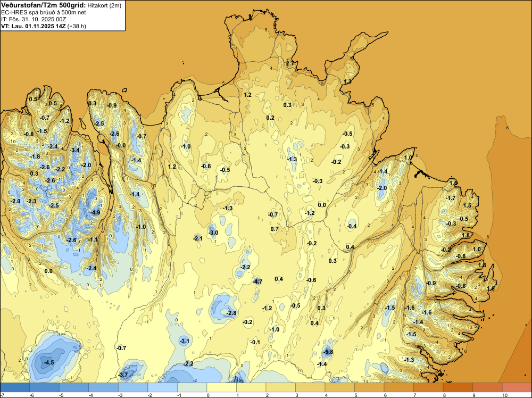The height and width of the screenshot is (398, 532).
Task: Click the '(+38 h)' forecast offset text
Action: (x=77, y=26)
